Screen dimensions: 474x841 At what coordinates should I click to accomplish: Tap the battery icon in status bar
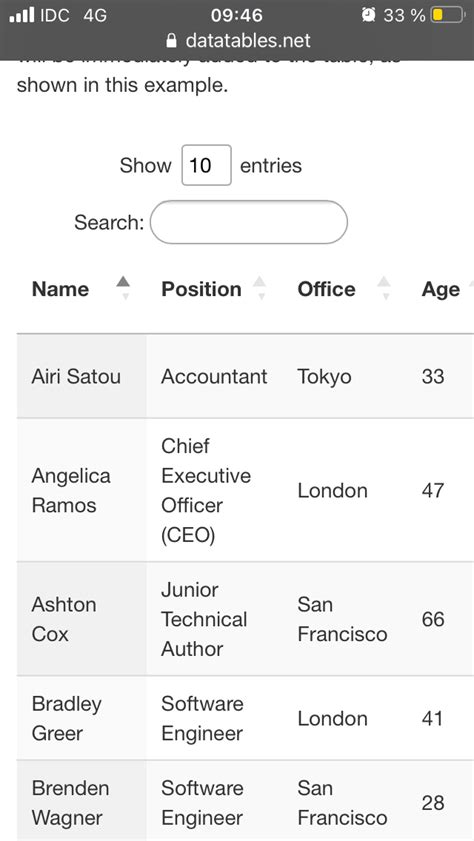447,14
